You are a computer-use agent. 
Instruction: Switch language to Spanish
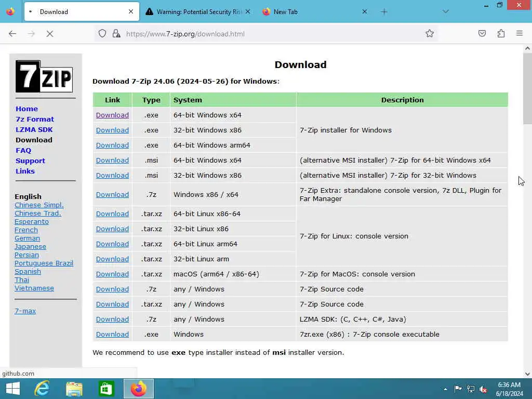pyautogui.click(x=28, y=271)
